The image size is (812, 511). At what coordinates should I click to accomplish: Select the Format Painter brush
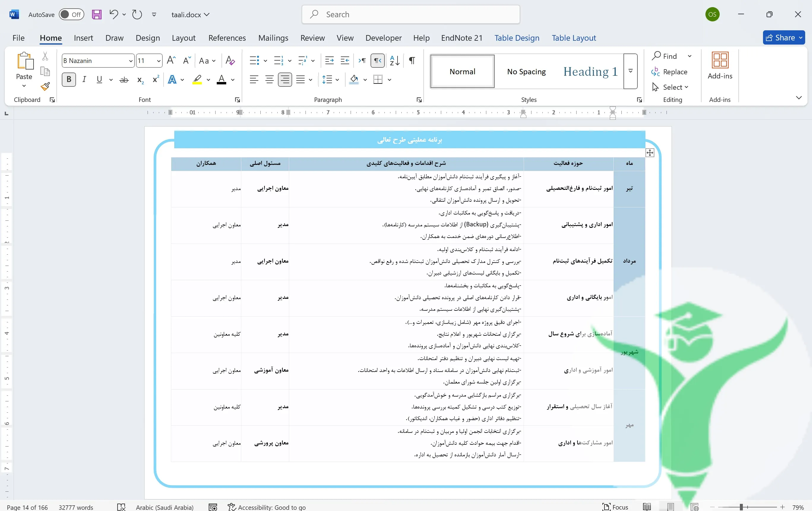[45, 86]
